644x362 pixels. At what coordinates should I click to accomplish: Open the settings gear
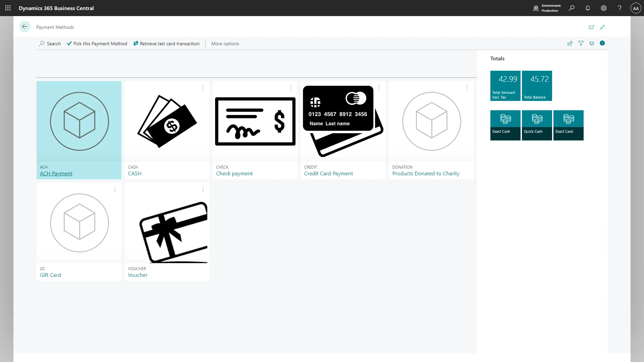click(604, 8)
